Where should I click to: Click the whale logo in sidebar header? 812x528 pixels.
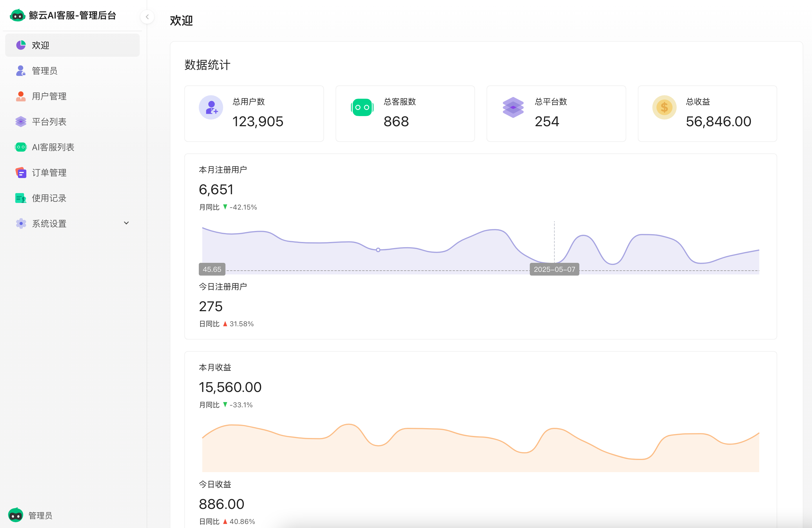point(17,16)
